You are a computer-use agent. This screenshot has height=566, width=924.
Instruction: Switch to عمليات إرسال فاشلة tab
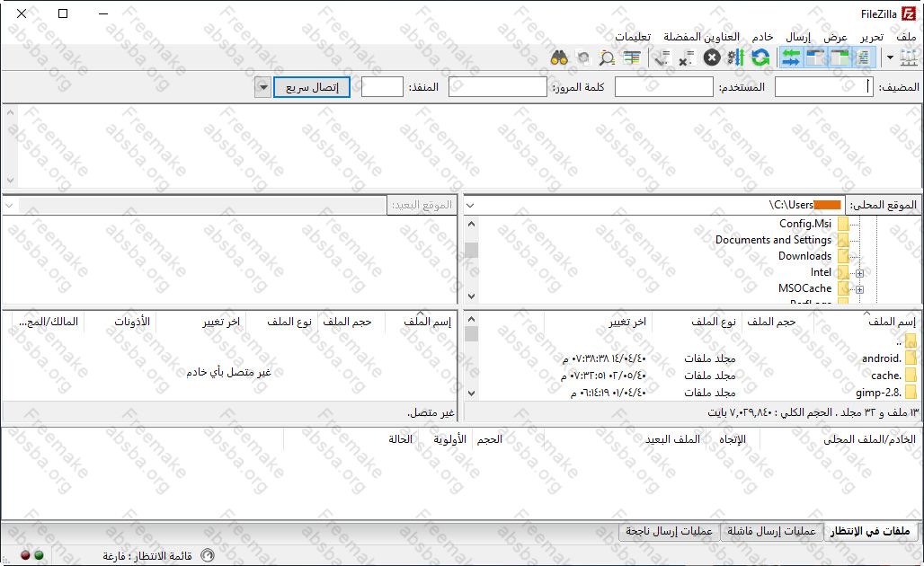click(x=771, y=531)
